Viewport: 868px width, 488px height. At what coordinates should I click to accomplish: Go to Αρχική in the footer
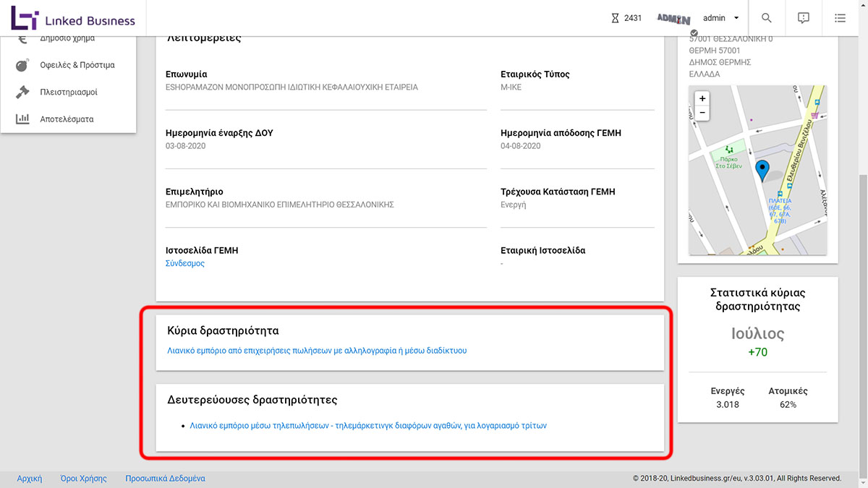point(30,479)
